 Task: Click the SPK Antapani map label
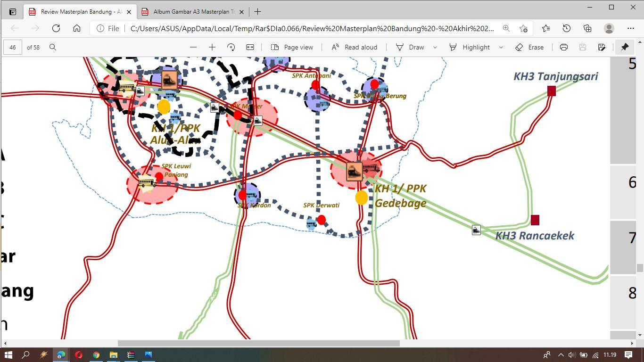pyautogui.click(x=311, y=75)
